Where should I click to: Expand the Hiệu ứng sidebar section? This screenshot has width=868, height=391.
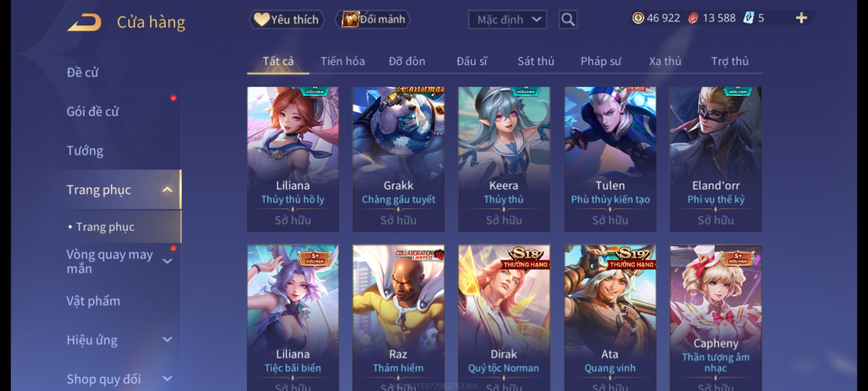[x=167, y=340]
